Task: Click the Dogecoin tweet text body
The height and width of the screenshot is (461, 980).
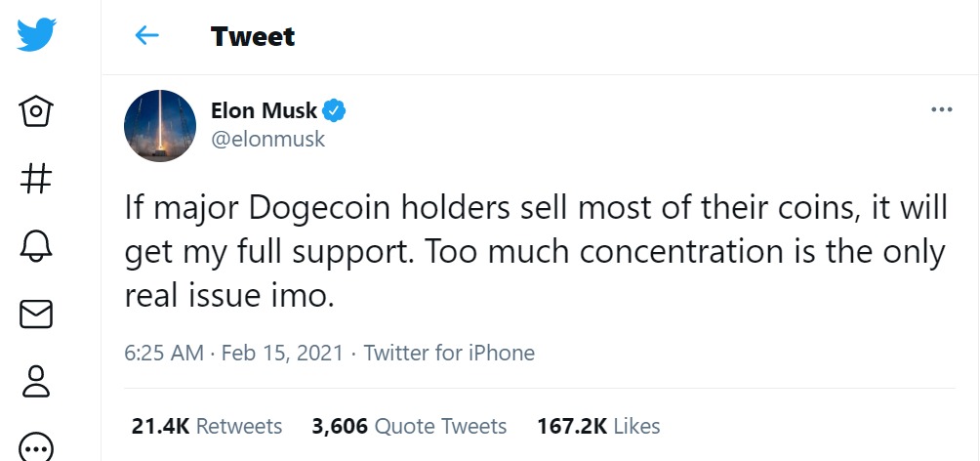Action: click(534, 251)
